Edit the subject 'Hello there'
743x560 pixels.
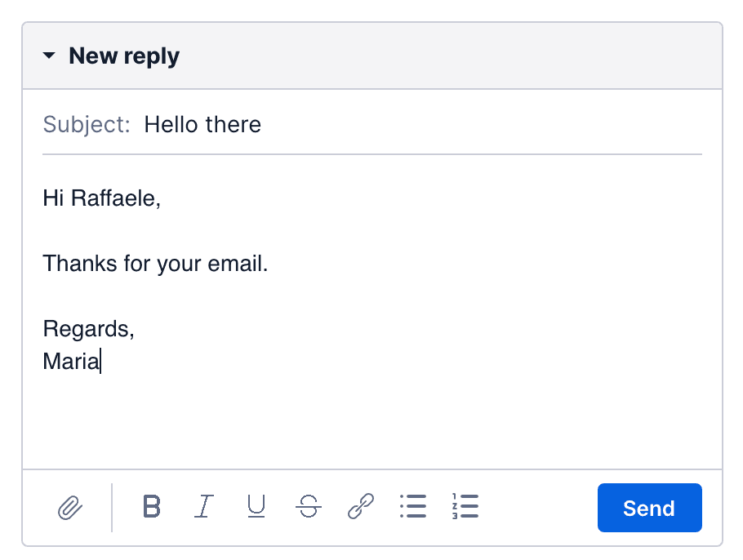(202, 124)
